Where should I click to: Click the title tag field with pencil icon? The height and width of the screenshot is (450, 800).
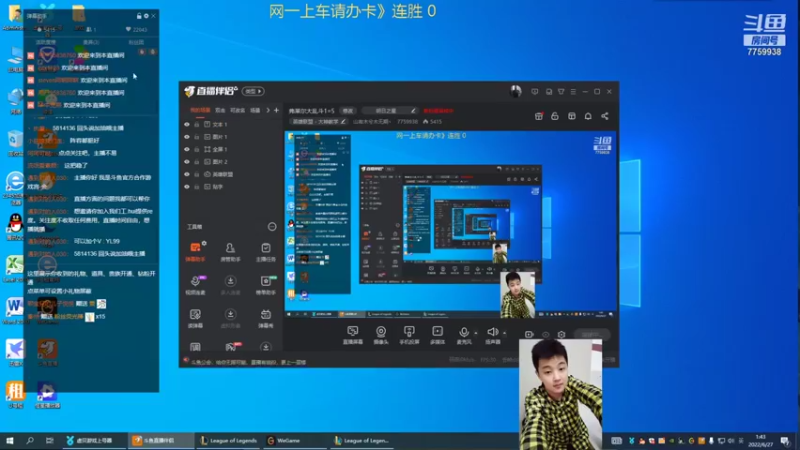(389, 111)
